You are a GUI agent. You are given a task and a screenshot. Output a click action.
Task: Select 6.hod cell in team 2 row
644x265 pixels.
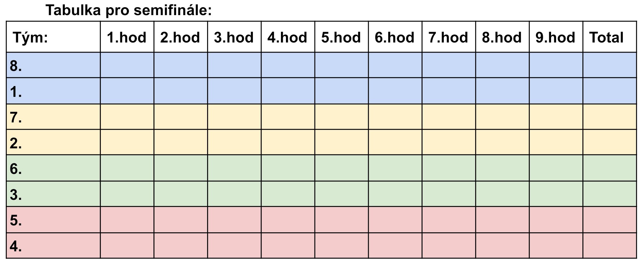395,143
